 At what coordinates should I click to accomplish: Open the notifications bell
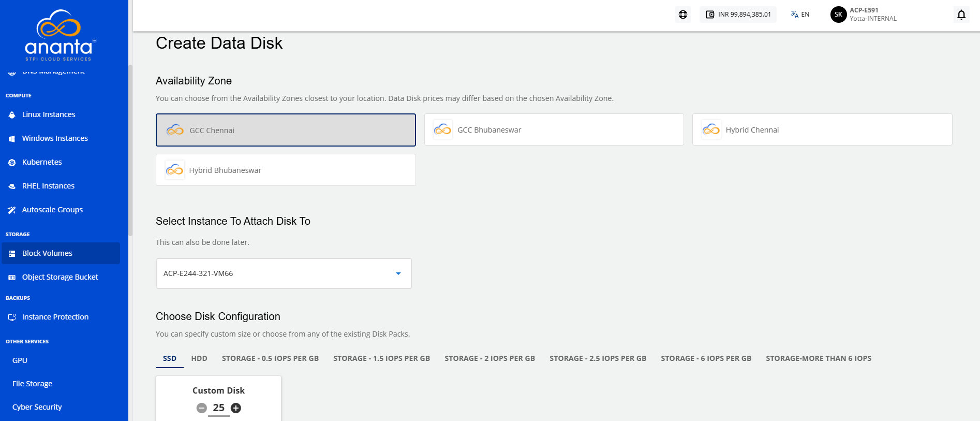point(961,14)
